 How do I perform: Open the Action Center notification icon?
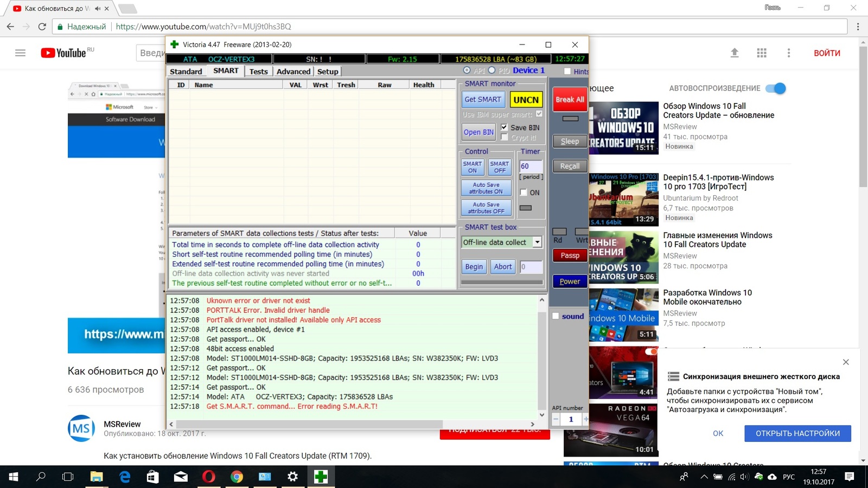pyautogui.click(x=850, y=477)
